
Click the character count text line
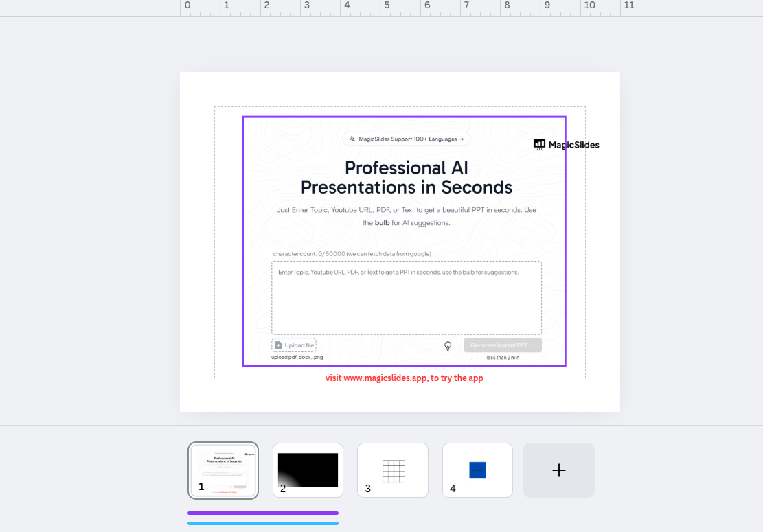pyautogui.click(x=352, y=254)
